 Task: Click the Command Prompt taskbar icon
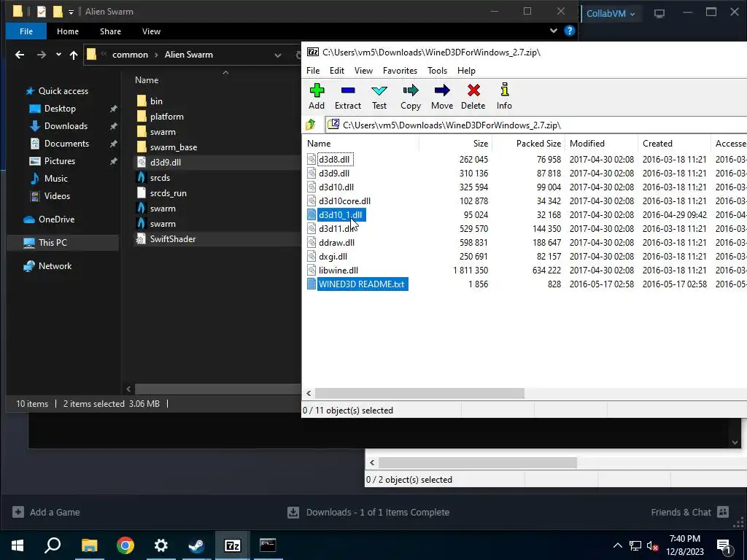[268, 545]
